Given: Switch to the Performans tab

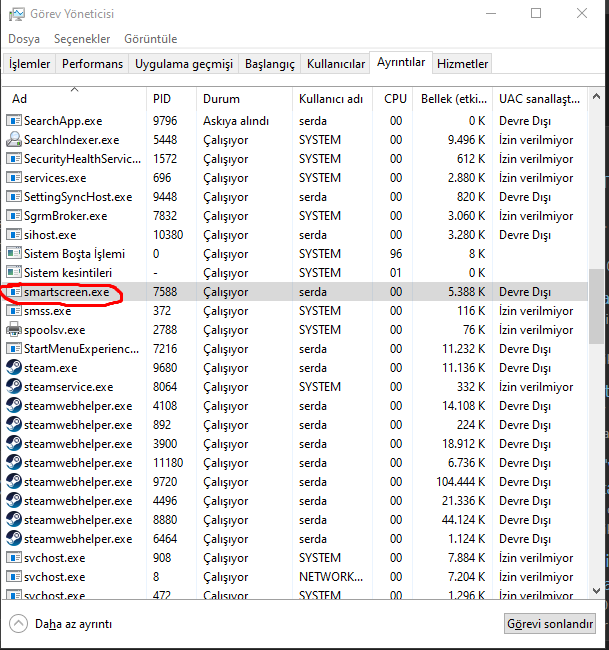Looking at the screenshot, I should (92, 64).
